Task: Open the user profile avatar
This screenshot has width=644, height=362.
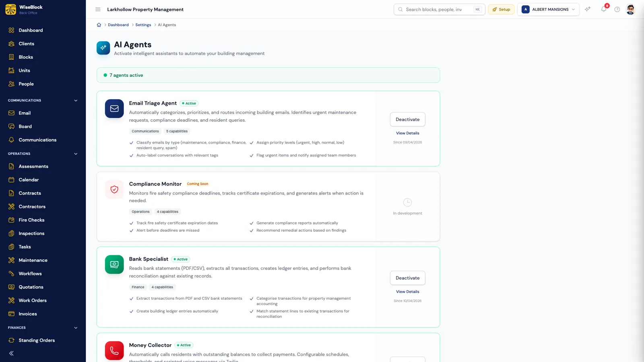Action: point(631,9)
